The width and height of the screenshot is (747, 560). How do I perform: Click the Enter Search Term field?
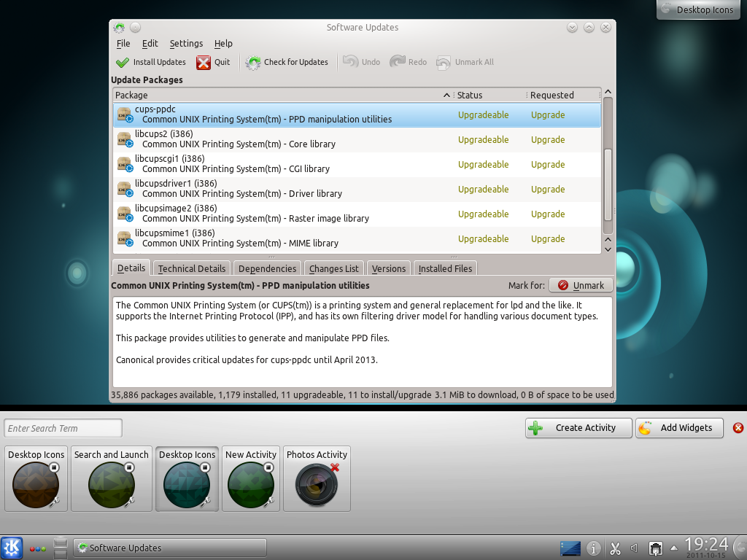point(63,428)
